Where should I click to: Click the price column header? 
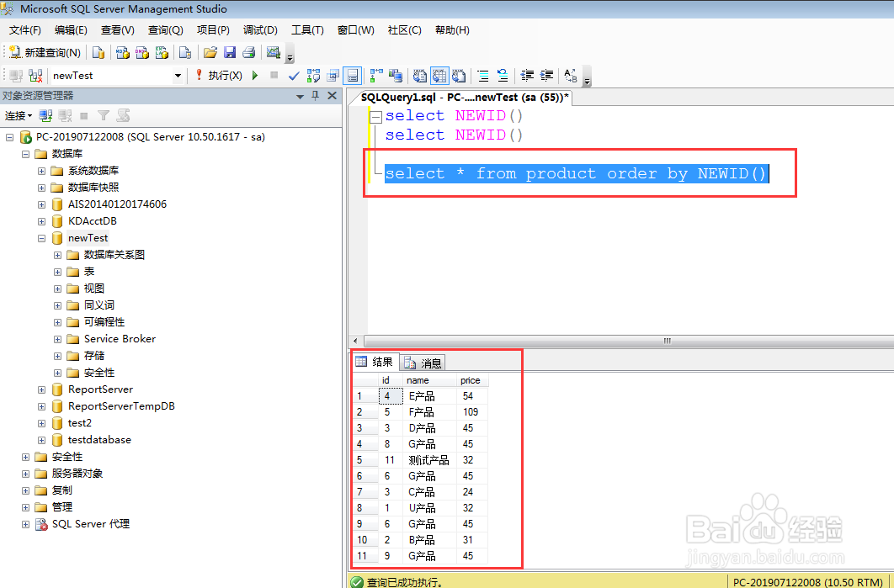pyautogui.click(x=472, y=380)
